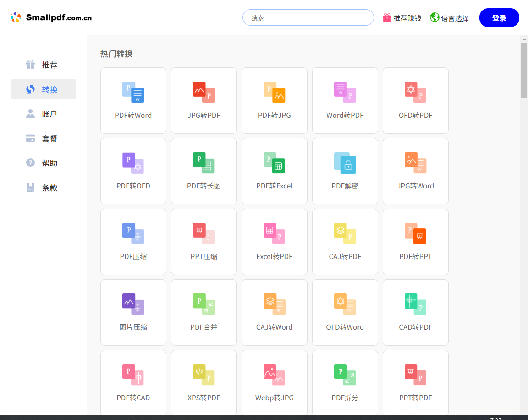Select the 转换 sidebar section

[44, 89]
